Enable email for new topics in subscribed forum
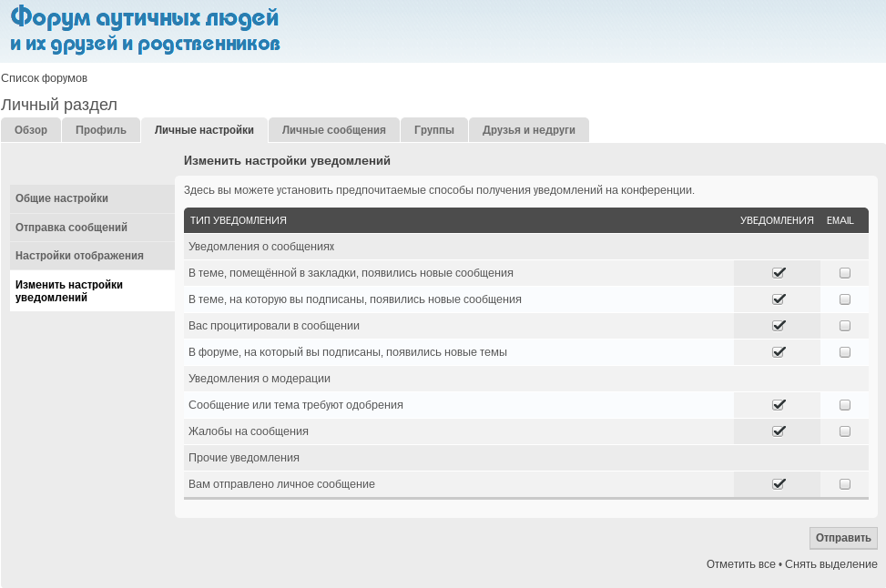 tap(845, 352)
